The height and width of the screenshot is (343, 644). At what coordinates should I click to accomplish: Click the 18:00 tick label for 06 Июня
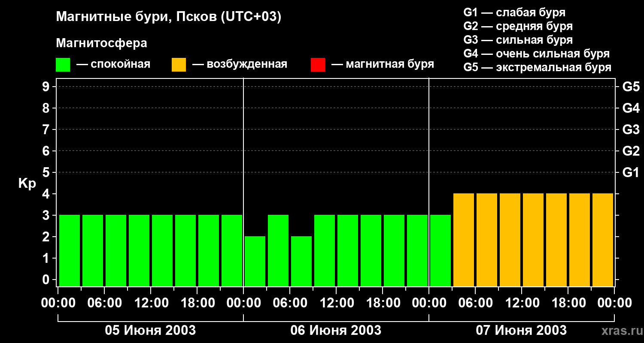[x=383, y=303]
